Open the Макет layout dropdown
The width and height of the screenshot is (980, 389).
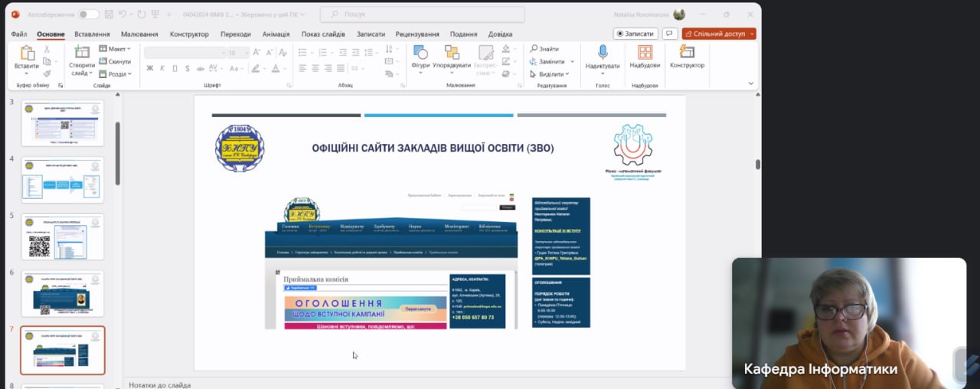(115, 49)
